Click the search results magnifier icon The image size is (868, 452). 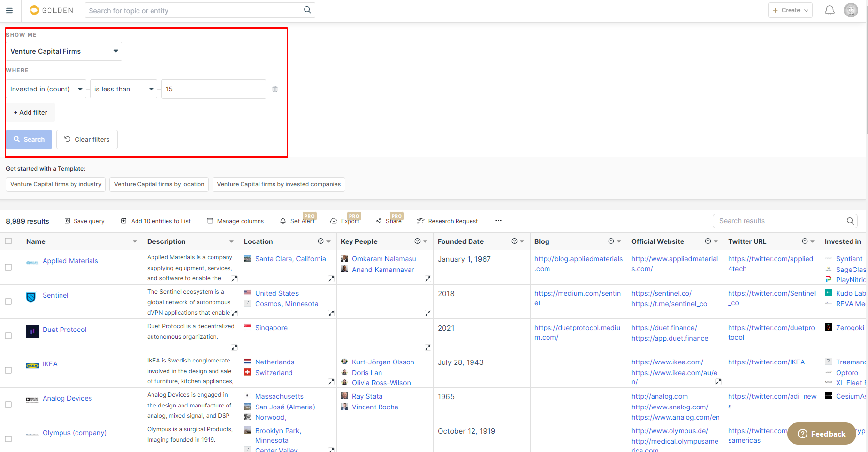click(x=850, y=221)
